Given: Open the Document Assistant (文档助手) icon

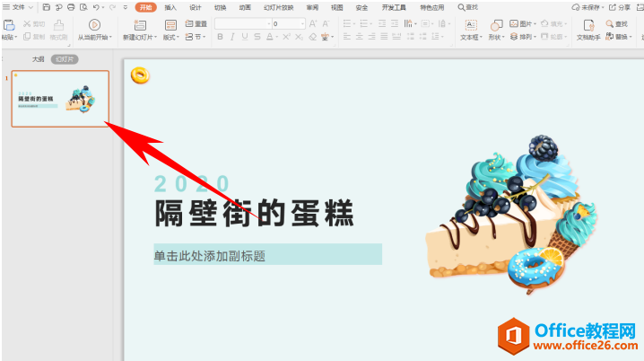Looking at the screenshot, I should click(x=588, y=25).
